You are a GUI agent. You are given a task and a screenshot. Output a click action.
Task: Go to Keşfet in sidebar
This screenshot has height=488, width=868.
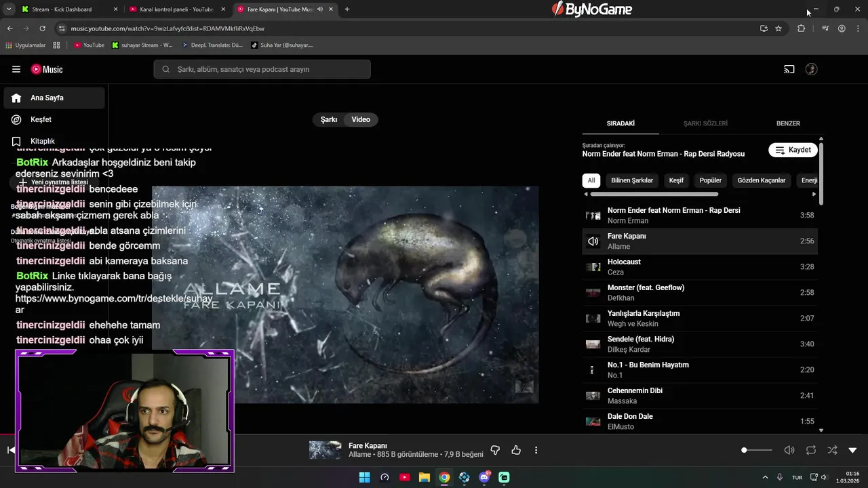pyautogui.click(x=54, y=119)
